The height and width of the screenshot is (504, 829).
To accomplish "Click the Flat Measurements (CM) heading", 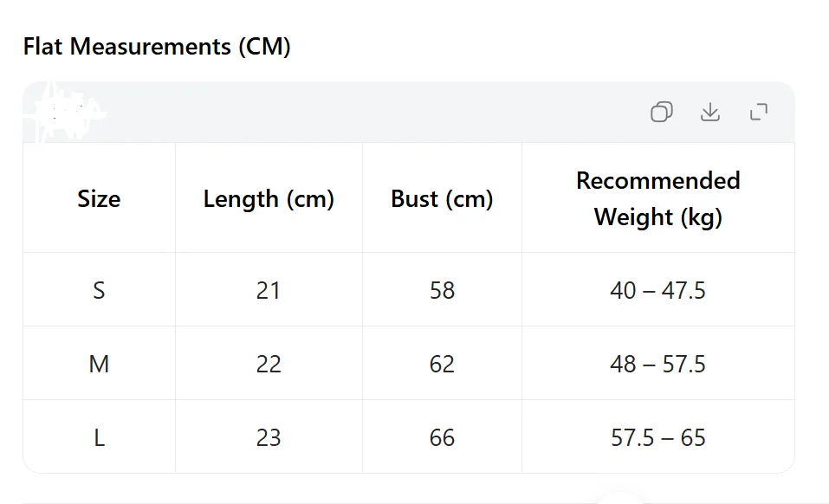I will pos(157,47).
